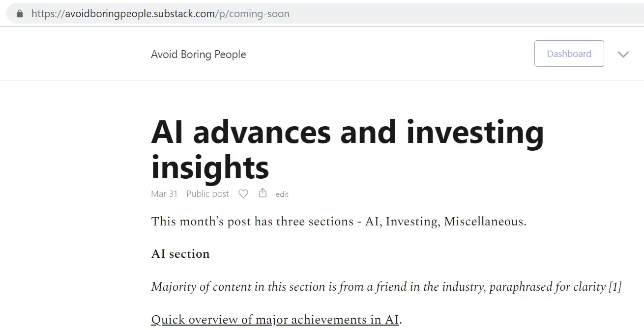Click the Mar 31 post date
The height and width of the screenshot is (330, 644).
pos(164,194)
